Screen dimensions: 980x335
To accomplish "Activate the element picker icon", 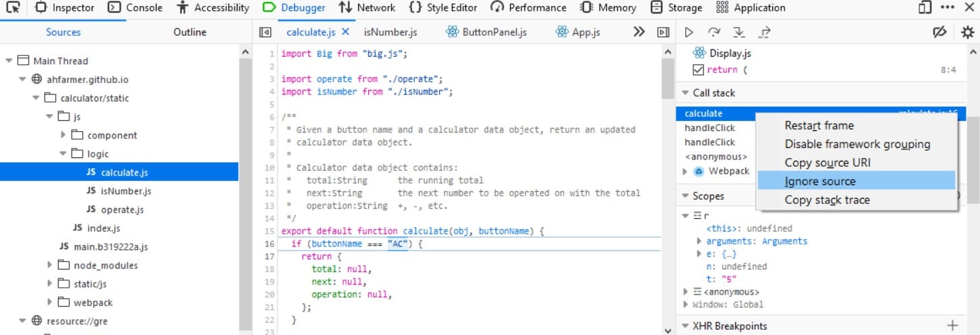I will pos(13,8).
